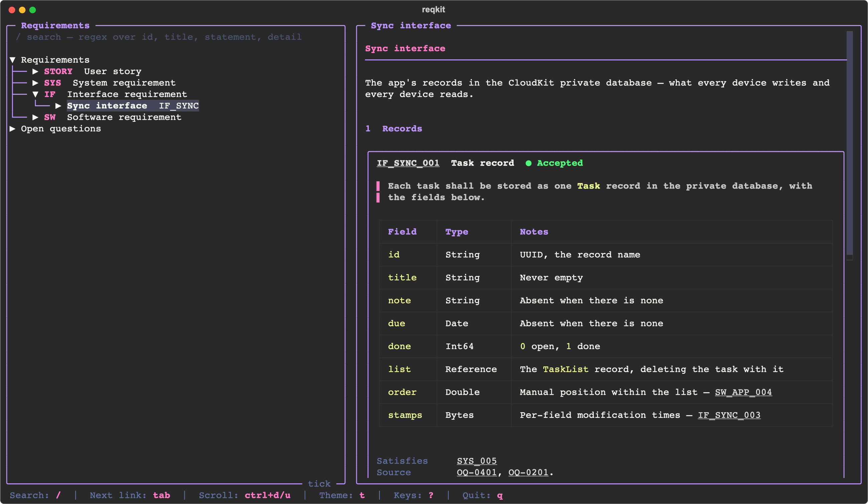This screenshot has height=504, width=868.
Task: Expand the SW Software requirement node
Action: (35, 117)
